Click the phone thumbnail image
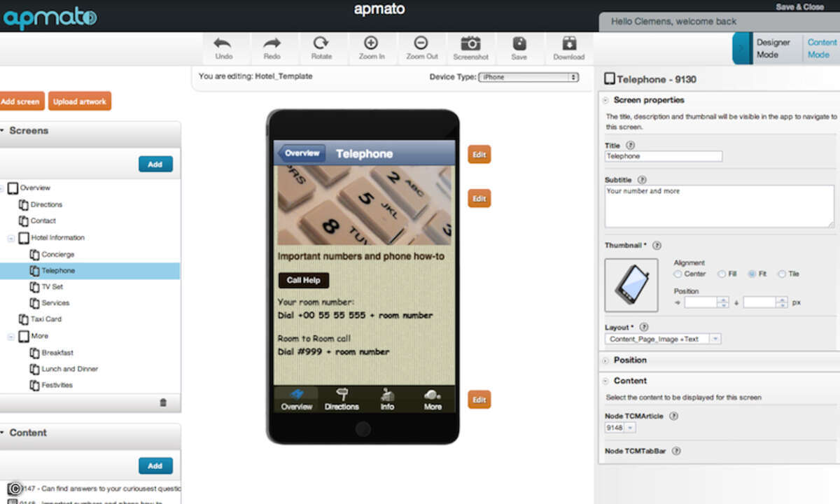This screenshot has height=504, width=840. pyautogui.click(x=631, y=285)
